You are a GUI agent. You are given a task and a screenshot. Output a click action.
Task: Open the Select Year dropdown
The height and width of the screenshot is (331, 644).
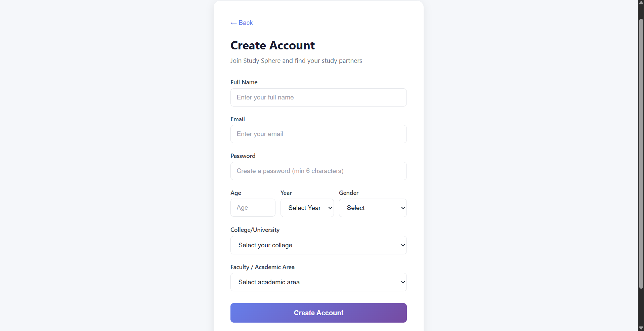307,208
